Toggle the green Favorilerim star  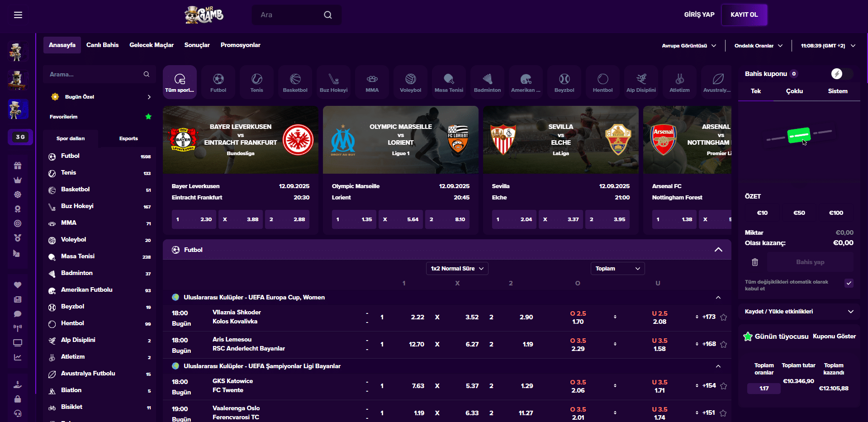148,117
